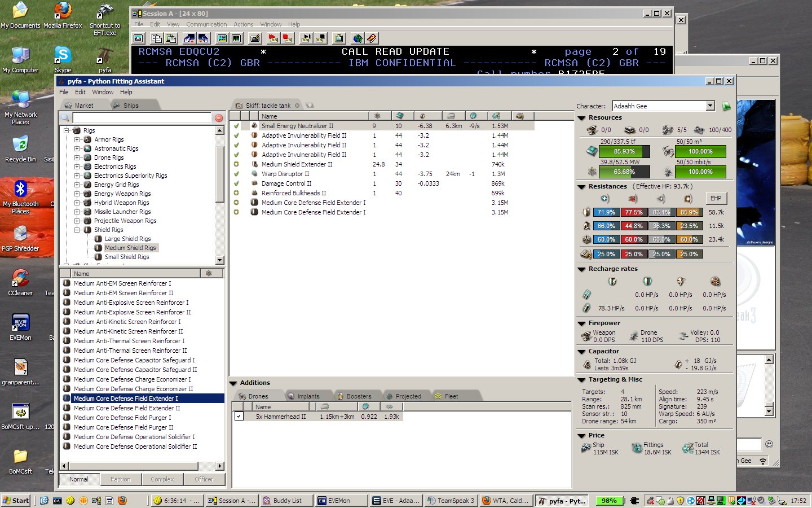Toggle state icon of Damage Control II
812x508 pixels.
tap(236, 183)
